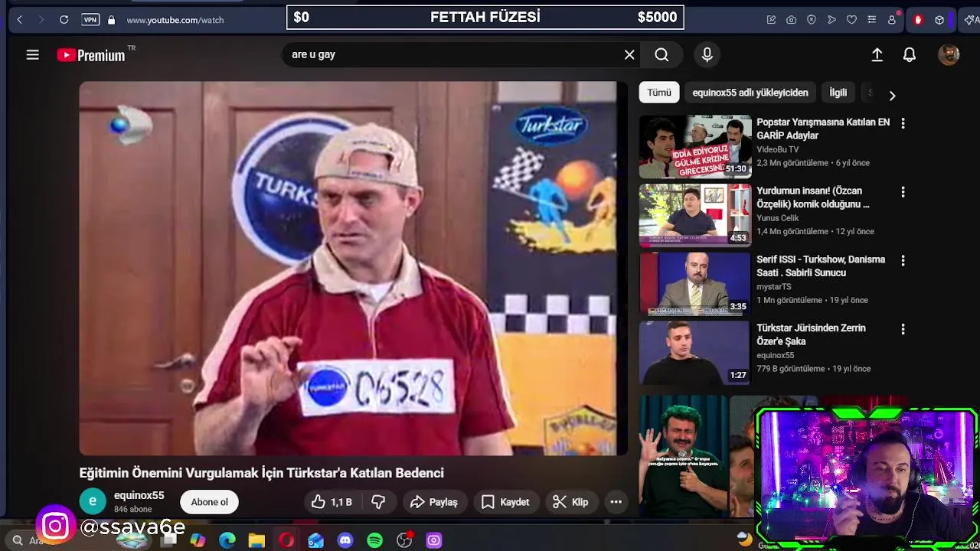Open the upload video button
This screenshot has height=551, width=980.
[877, 55]
